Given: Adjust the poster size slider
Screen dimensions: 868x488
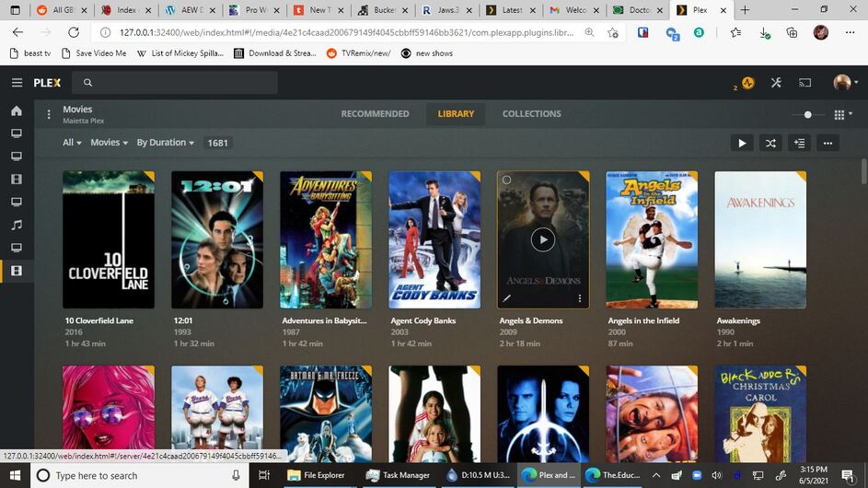Looking at the screenshot, I should (x=807, y=115).
